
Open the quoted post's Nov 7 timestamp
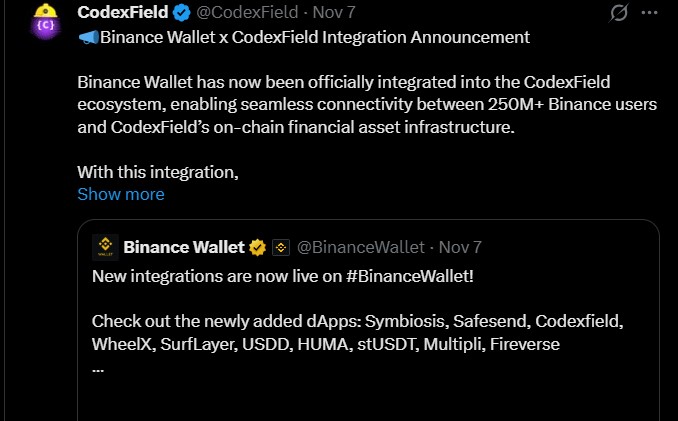coord(460,247)
